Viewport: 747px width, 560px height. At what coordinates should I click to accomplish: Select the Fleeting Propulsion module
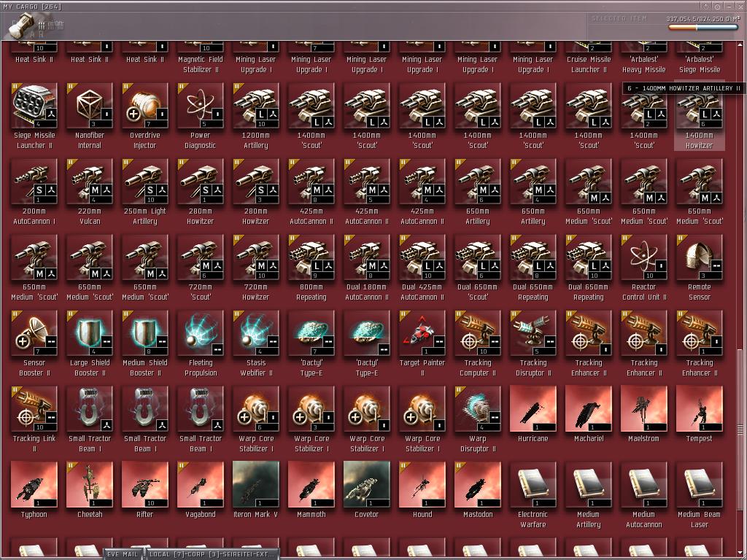click(x=201, y=343)
